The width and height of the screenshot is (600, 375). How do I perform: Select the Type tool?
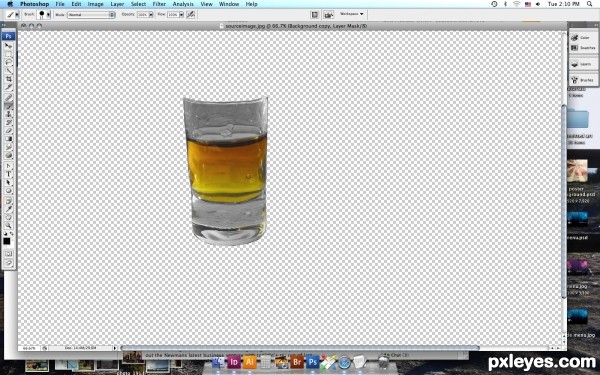8,174
